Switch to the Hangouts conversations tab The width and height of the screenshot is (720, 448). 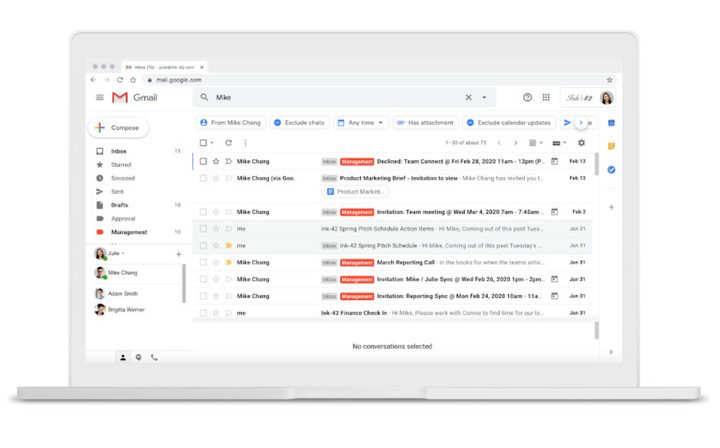[139, 357]
